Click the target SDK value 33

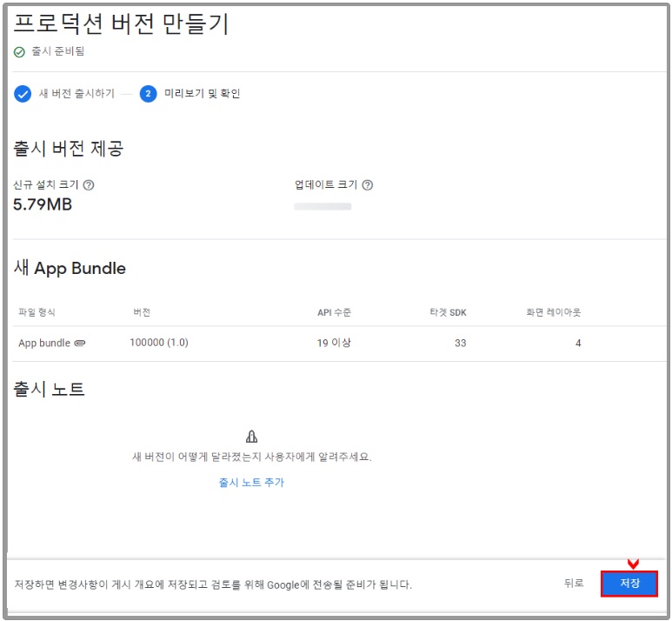(460, 343)
